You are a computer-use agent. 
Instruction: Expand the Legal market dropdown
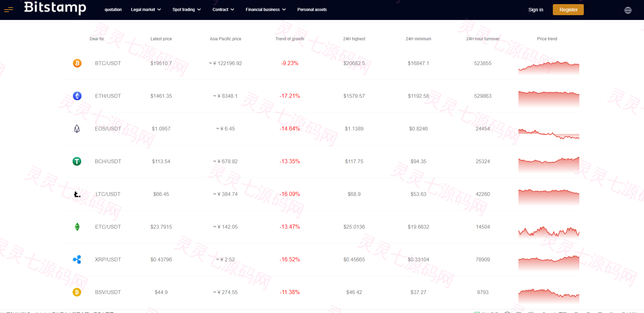click(x=146, y=10)
